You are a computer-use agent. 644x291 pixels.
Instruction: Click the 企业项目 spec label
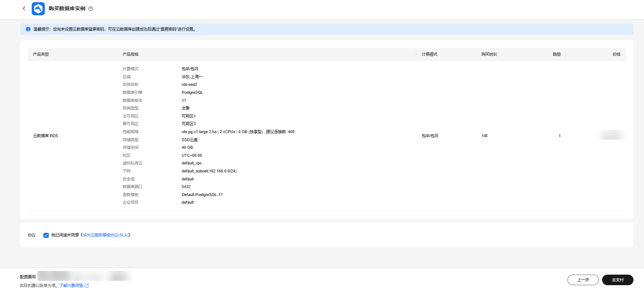click(130, 202)
